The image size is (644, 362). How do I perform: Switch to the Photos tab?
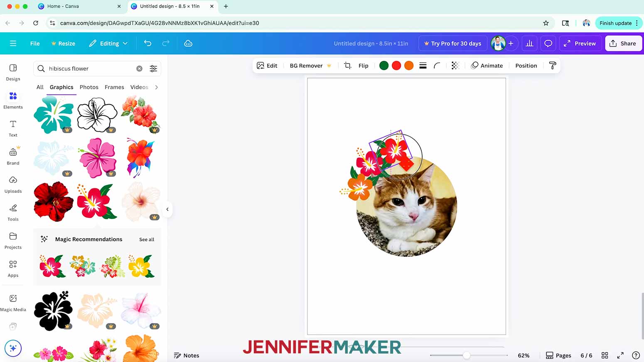coord(89,87)
